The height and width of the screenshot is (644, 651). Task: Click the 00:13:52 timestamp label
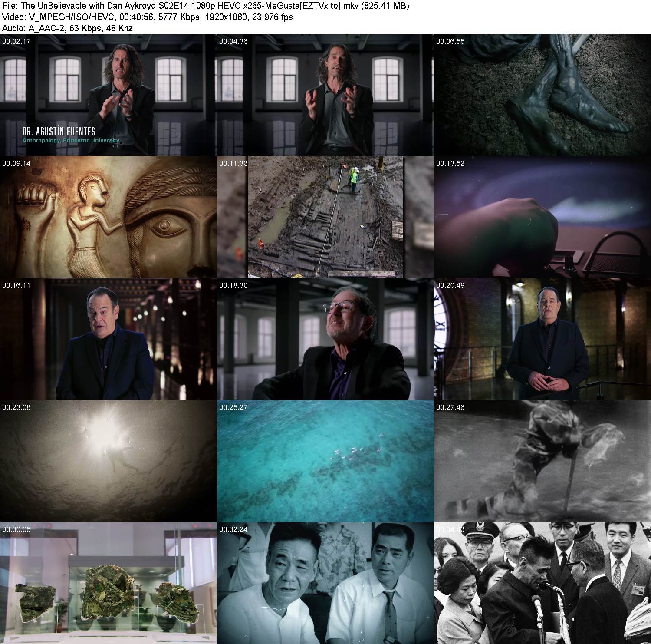[x=450, y=163]
